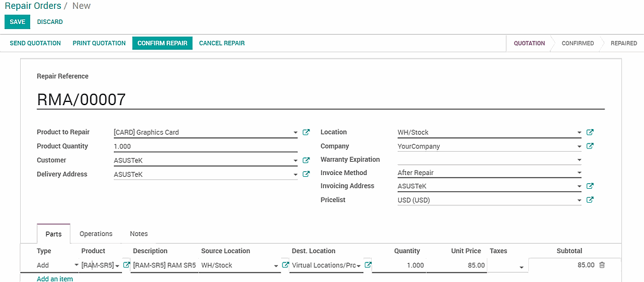Image resolution: width=644 pixels, height=282 pixels.
Task: Switch to the Notes tab
Action: pos(139,234)
